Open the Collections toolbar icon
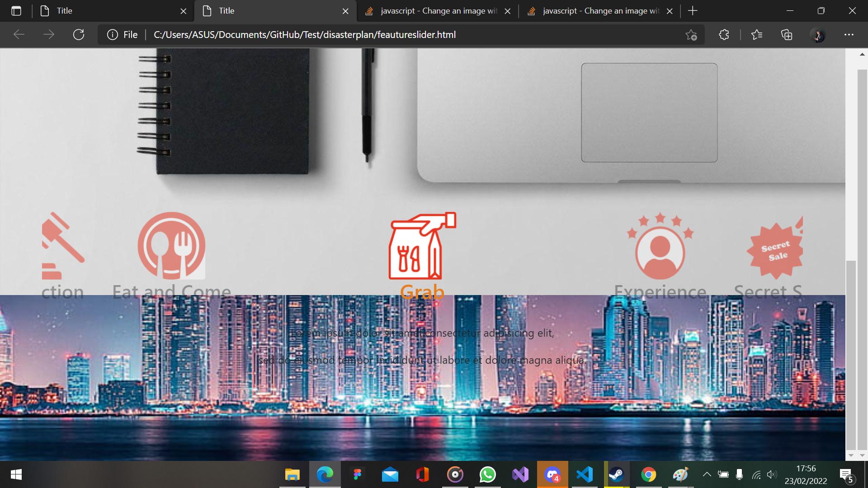 click(x=787, y=35)
